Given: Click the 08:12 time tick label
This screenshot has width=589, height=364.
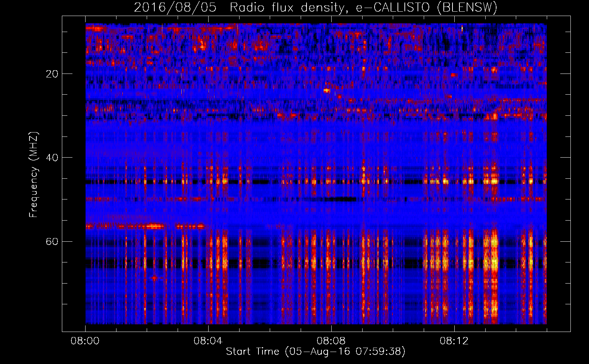Looking at the screenshot, I should (454, 341).
